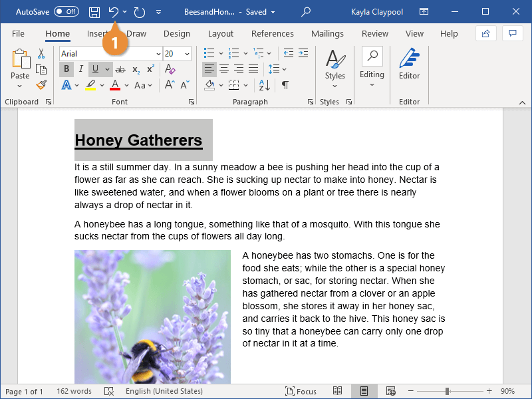Open the References tab
Viewport: 532px width, 399px height.
(x=272, y=34)
